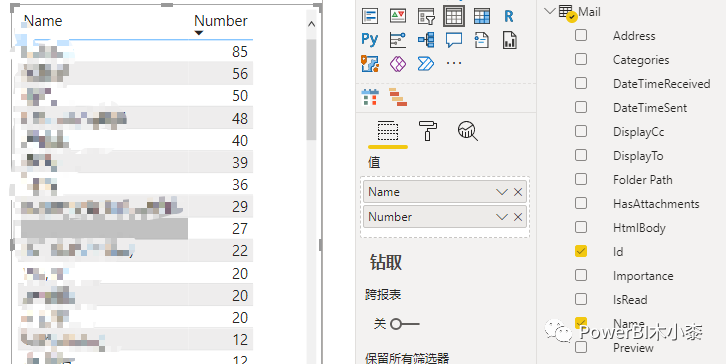Click the HasAttachments field label
The image size is (726, 364).
[656, 204]
